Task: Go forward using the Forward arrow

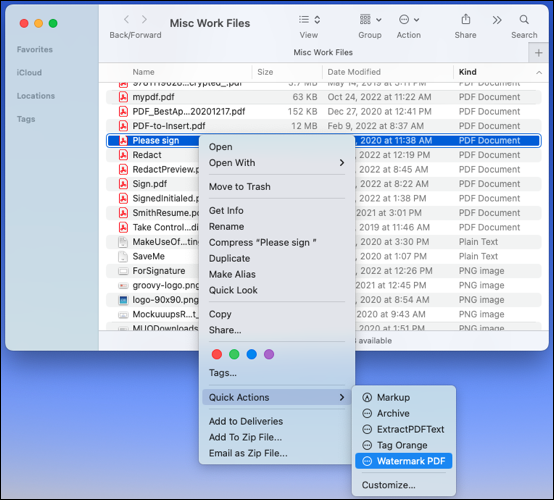Action: (x=144, y=19)
